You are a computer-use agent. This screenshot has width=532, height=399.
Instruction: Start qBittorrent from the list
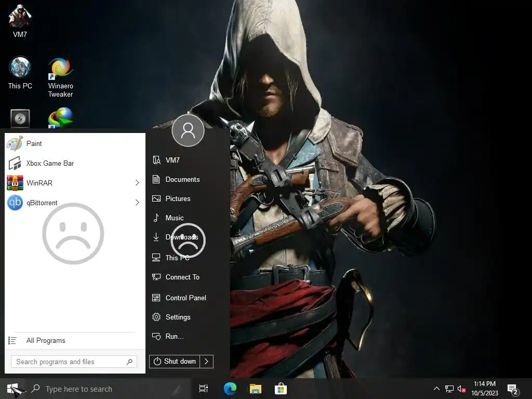point(75,203)
